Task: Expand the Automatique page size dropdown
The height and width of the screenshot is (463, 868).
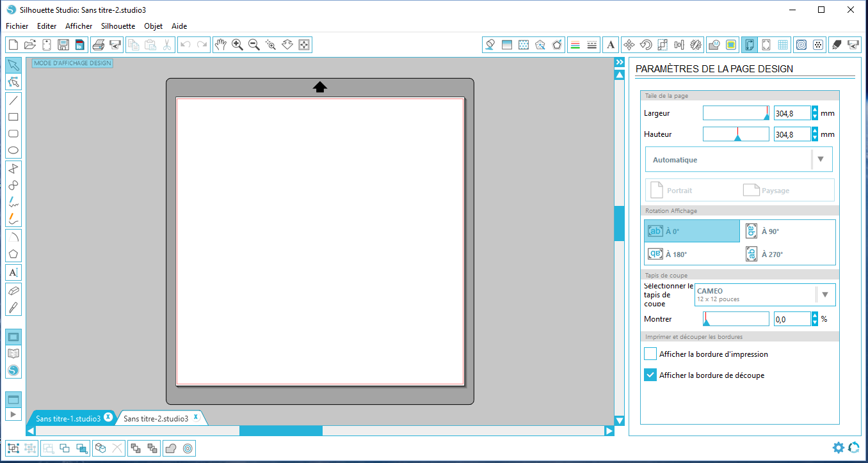Action: coord(821,160)
